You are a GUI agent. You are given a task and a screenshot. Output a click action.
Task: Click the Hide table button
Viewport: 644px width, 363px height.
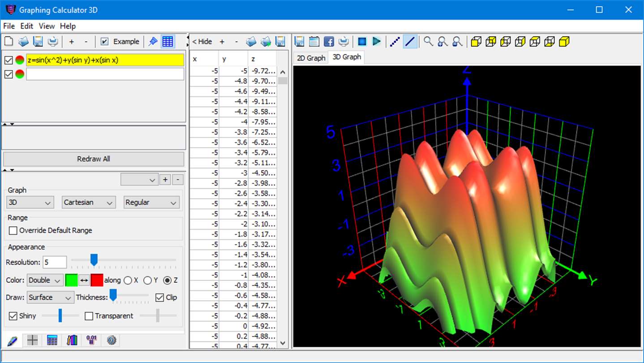point(202,42)
